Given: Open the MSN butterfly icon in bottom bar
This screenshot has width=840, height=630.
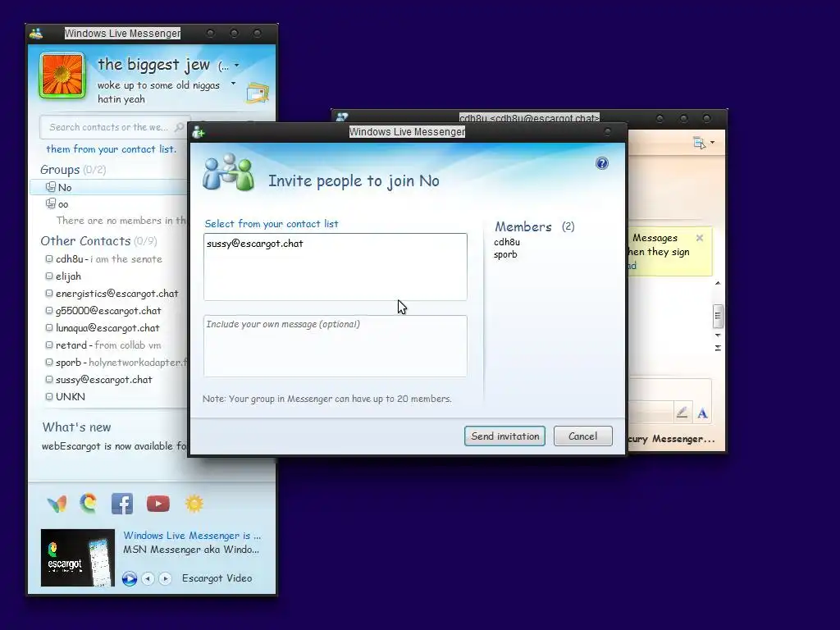Looking at the screenshot, I should point(57,504).
